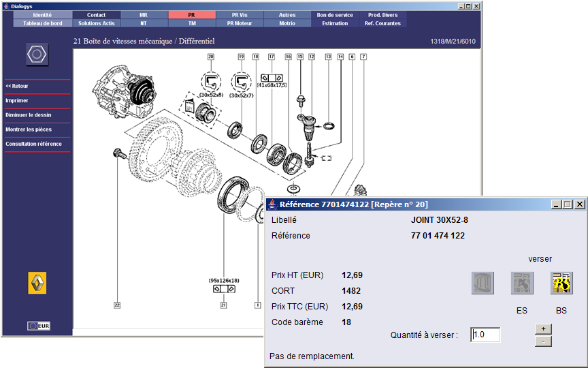Click the yellow BS basket icon

tap(561, 283)
